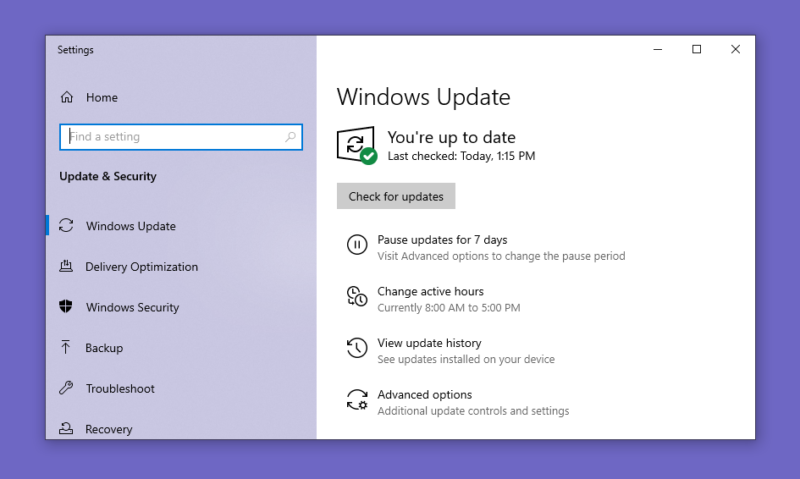800x479 pixels.
Task: Click the active hours clock icon
Action: pyautogui.click(x=357, y=296)
